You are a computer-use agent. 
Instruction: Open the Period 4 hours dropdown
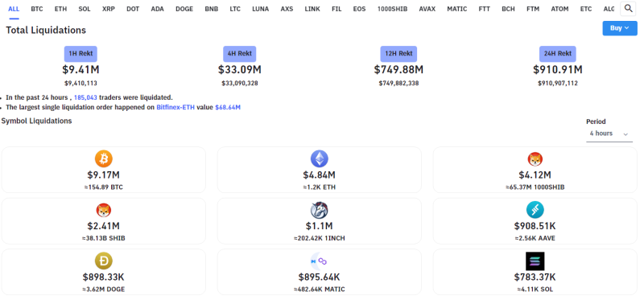coord(609,134)
